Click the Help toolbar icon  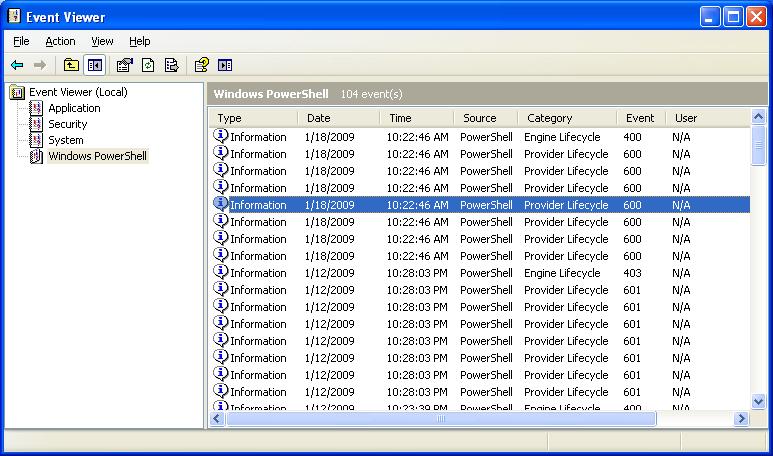click(202, 65)
